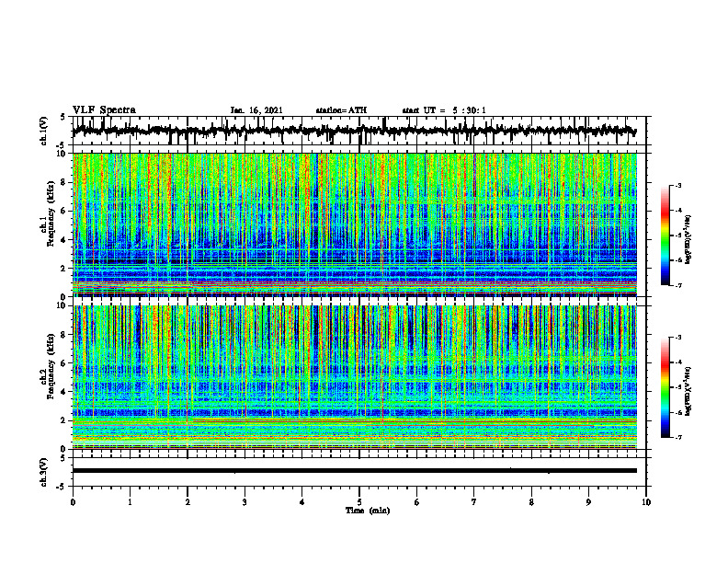
Task: Click the "ch.3(V)" axis label
Action: click(x=44, y=472)
